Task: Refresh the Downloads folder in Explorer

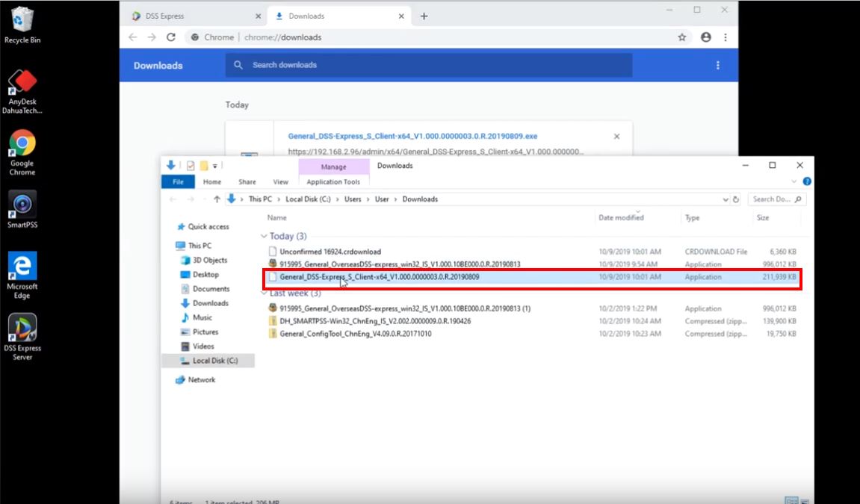Action: 736,199
